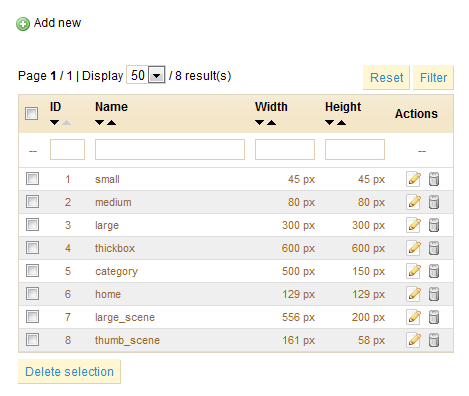This screenshot has width=469, height=396.
Task: Edit the thickbox image type
Action: (x=413, y=248)
